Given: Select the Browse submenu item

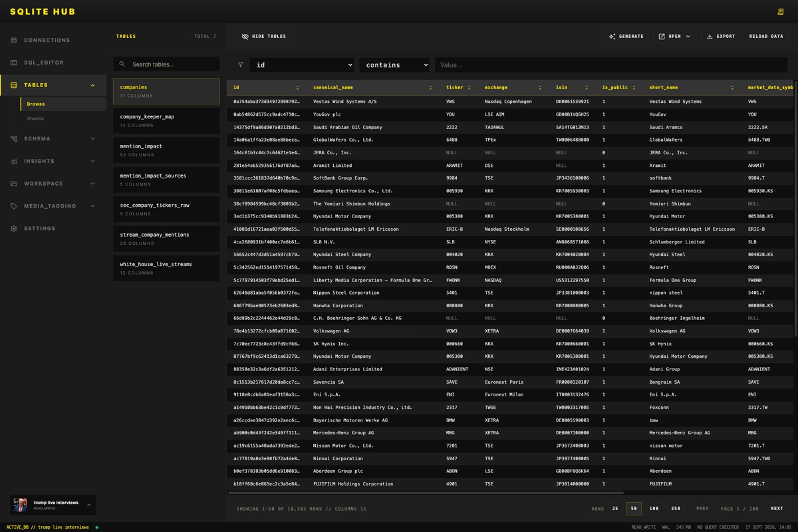Looking at the screenshot, I should [63, 104].
